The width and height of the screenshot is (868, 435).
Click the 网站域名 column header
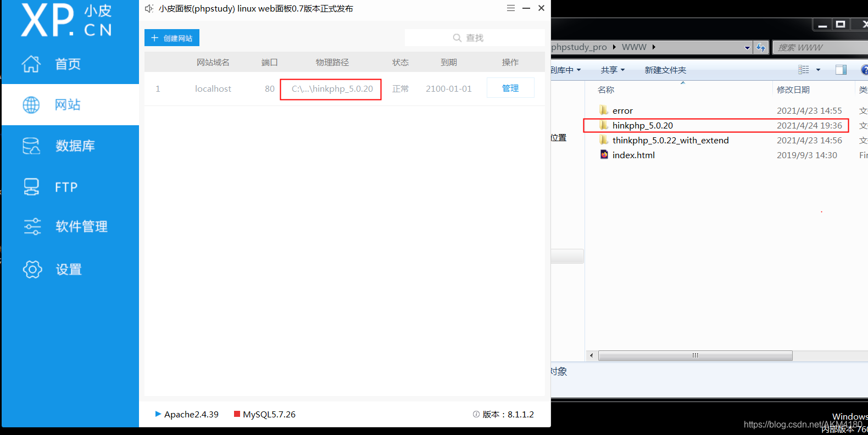[213, 62]
